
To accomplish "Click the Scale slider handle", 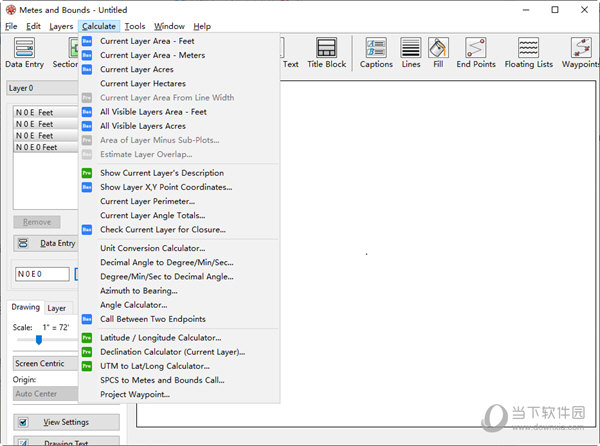I will point(39,340).
